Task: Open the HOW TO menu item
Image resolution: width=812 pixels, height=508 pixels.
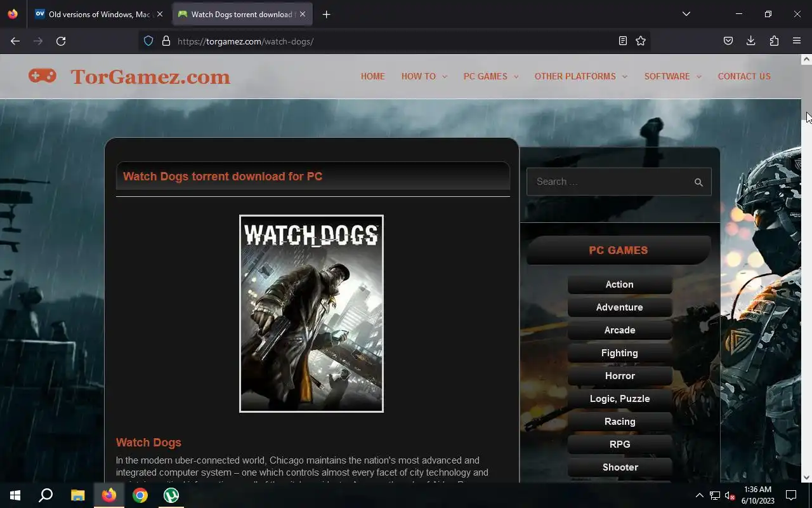Action: [x=419, y=76]
